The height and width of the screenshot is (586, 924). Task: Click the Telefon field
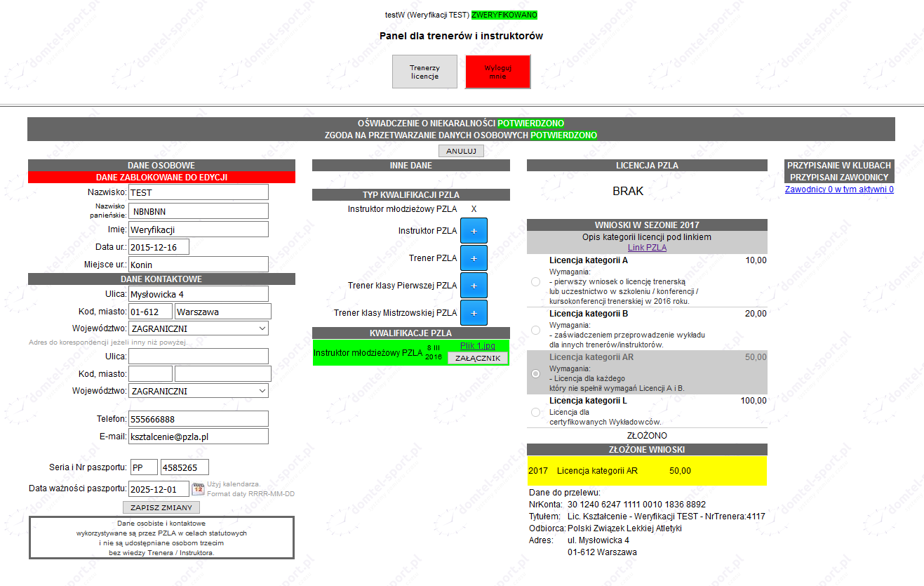point(199,419)
